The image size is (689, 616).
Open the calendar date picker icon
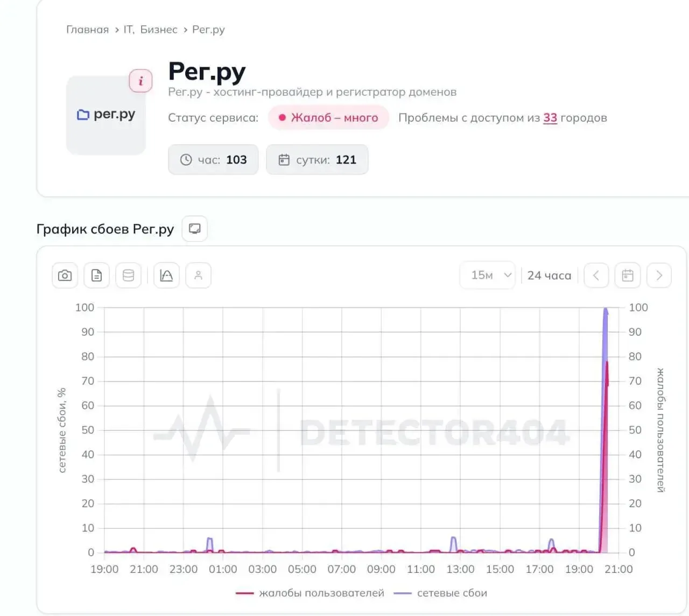tap(628, 275)
